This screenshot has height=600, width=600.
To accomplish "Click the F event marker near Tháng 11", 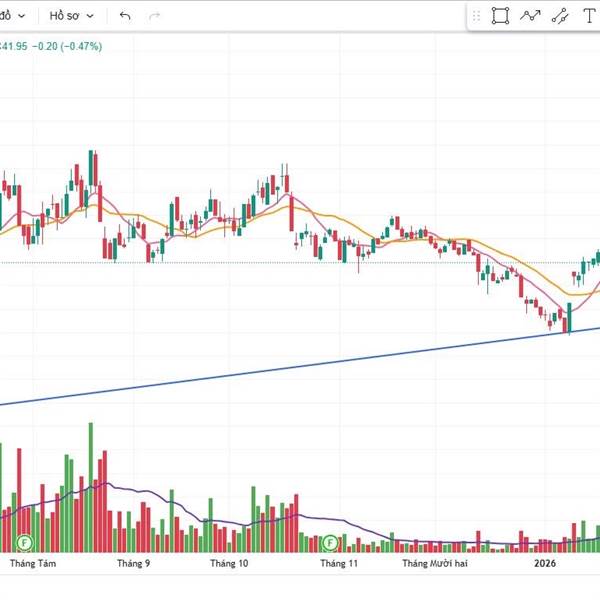I will pos(330,542).
